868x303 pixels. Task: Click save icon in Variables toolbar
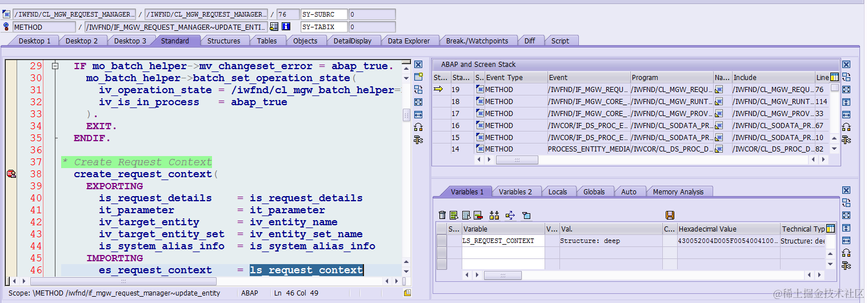tap(670, 215)
